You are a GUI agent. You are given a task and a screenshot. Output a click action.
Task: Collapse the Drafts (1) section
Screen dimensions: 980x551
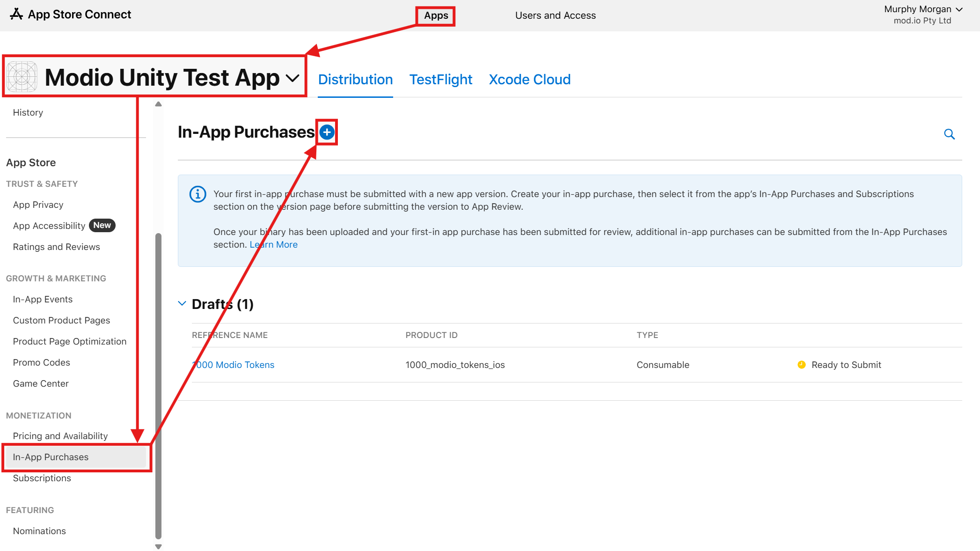[x=182, y=304]
